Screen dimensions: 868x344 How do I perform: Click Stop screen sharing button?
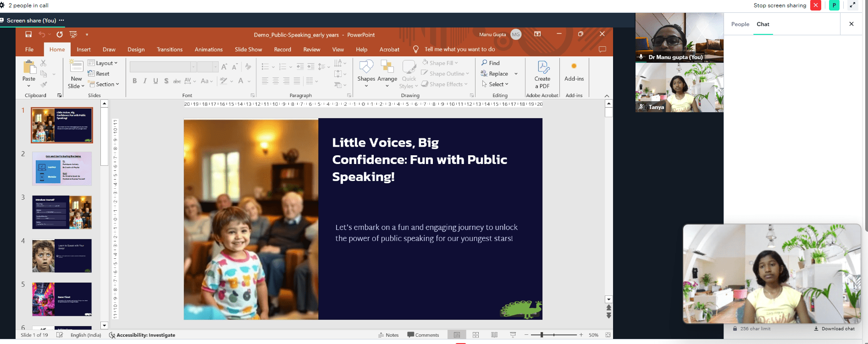pyautogui.click(x=816, y=5)
